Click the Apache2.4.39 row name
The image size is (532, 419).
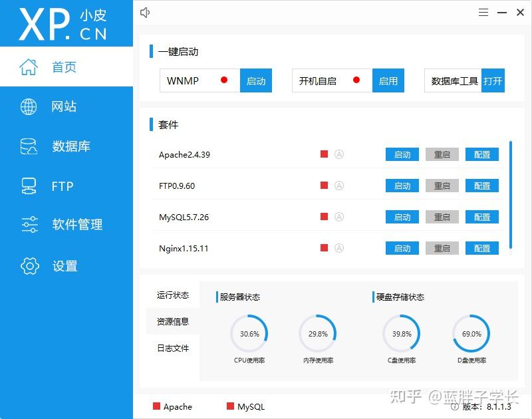click(x=184, y=155)
